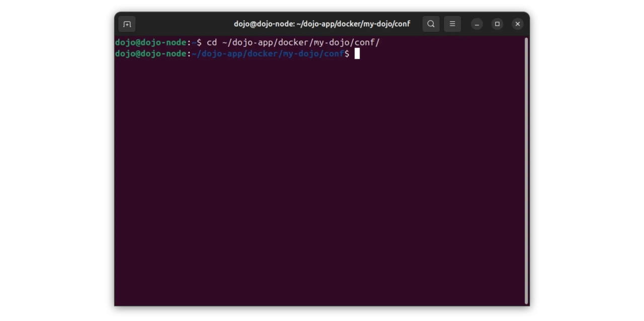
Task: Click the 'cd' command on the first line
Action: point(212,43)
